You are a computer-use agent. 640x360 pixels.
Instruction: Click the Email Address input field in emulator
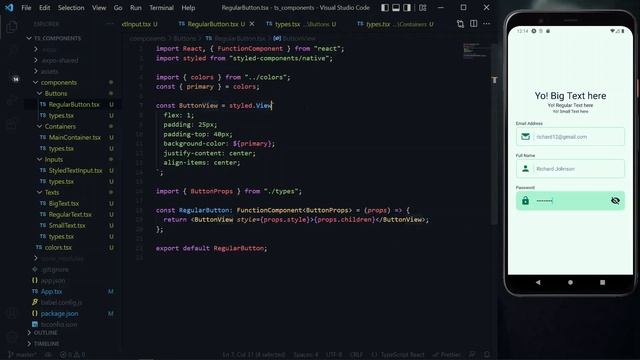tap(570, 137)
